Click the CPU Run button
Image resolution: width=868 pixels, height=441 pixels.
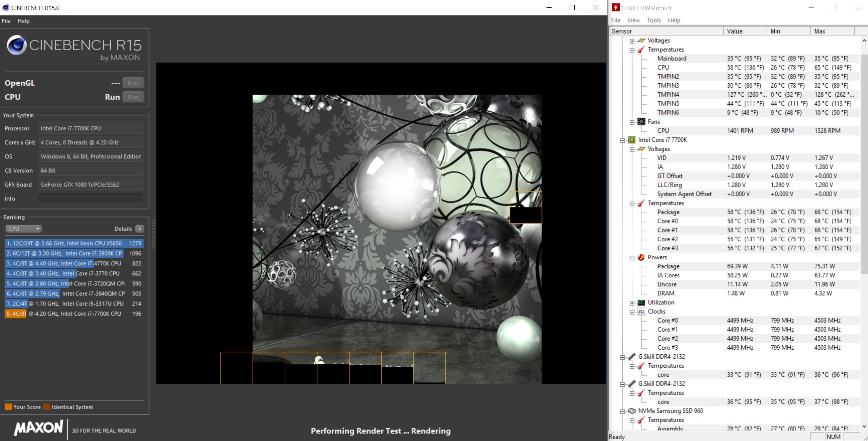tap(133, 97)
